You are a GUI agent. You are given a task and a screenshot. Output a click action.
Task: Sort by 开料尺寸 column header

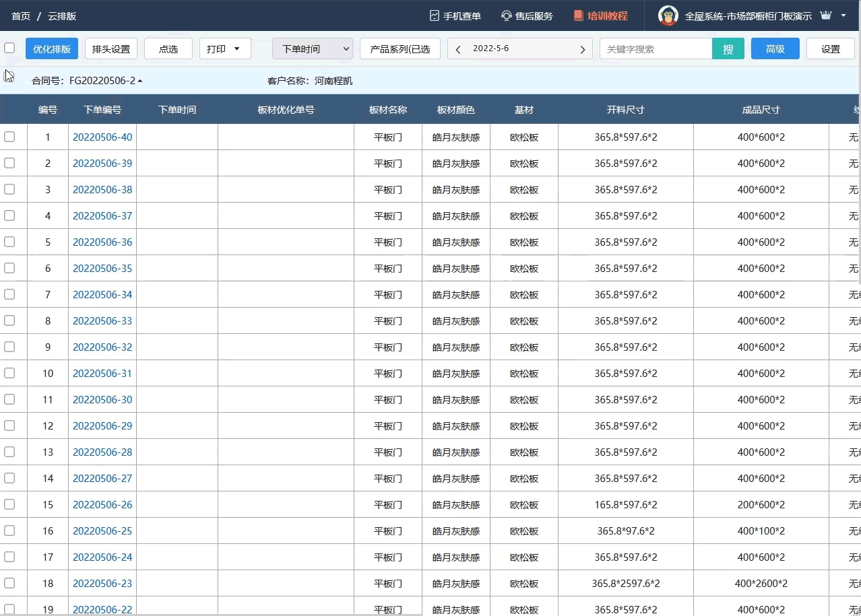click(626, 110)
